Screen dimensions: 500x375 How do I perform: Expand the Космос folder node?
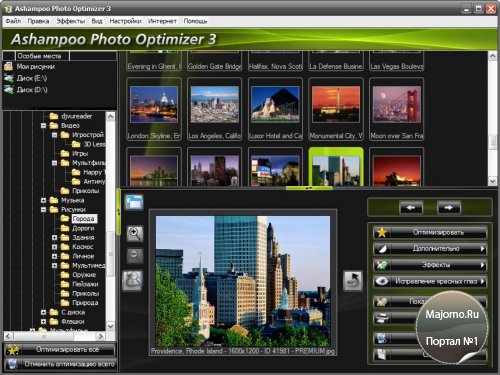coord(54,247)
